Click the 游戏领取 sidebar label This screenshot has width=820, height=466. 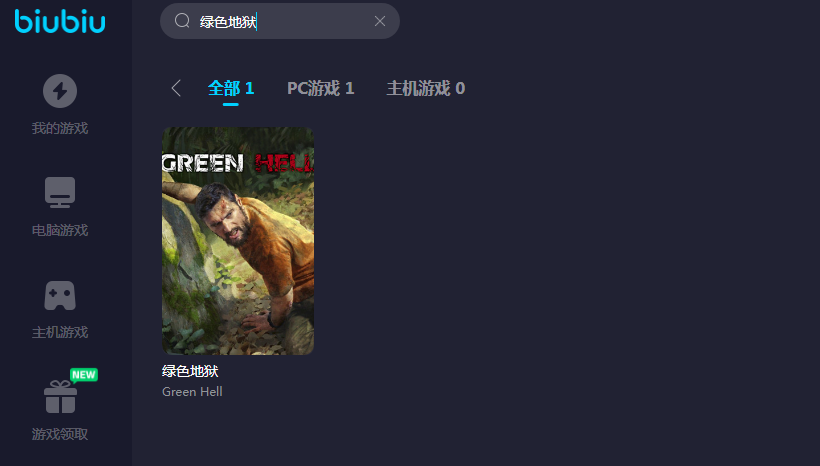pos(60,434)
